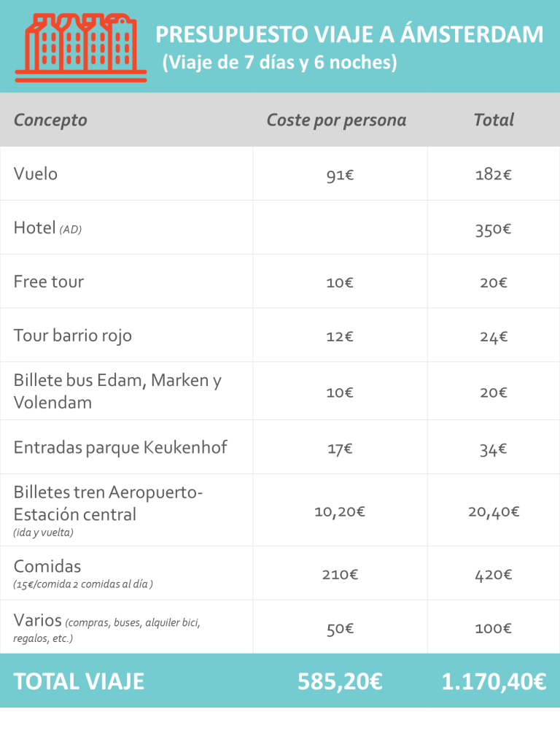Click the 17€ Keukenhof cost cell
Screen dimensions: 560x747
[340, 449]
